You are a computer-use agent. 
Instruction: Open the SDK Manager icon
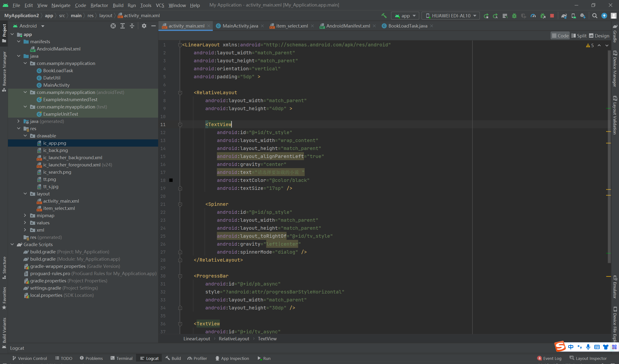[583, 16]
